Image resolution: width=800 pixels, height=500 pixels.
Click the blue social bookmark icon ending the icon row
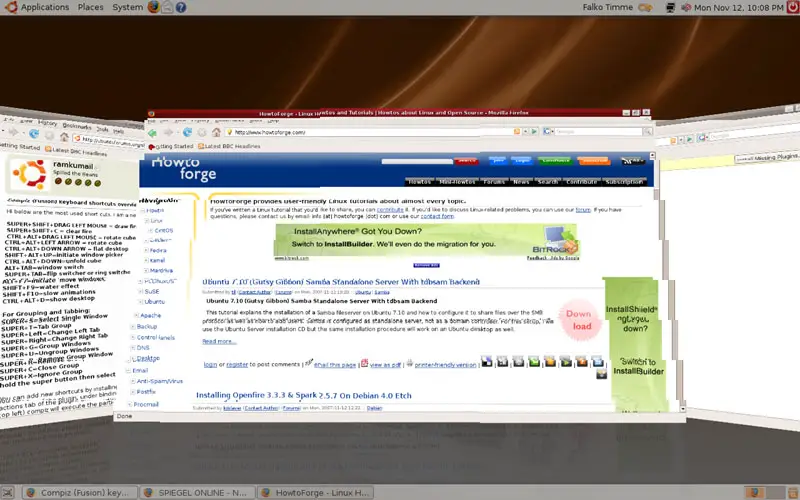pyautogui.click(x=598, y=362)
